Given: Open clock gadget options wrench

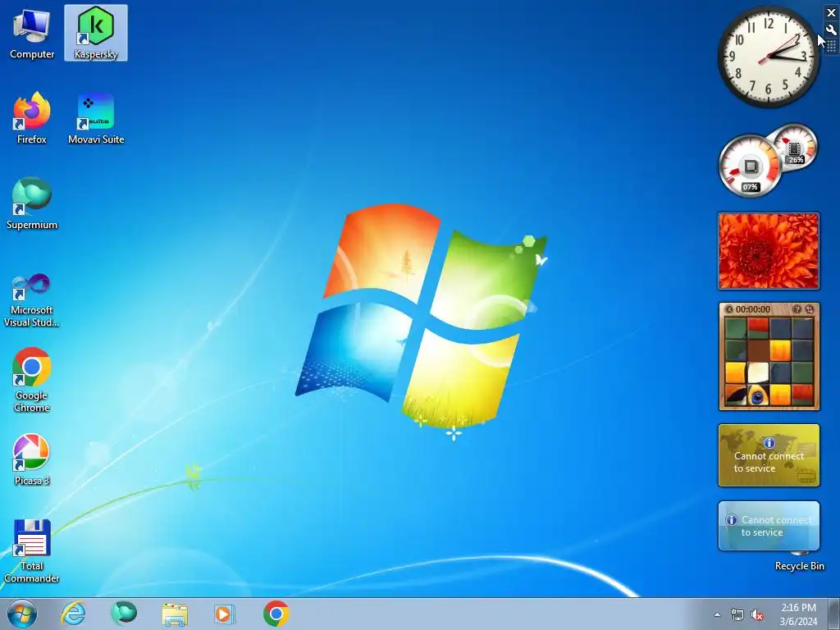Looking at the screenshot, I should (x=831, y=30).
